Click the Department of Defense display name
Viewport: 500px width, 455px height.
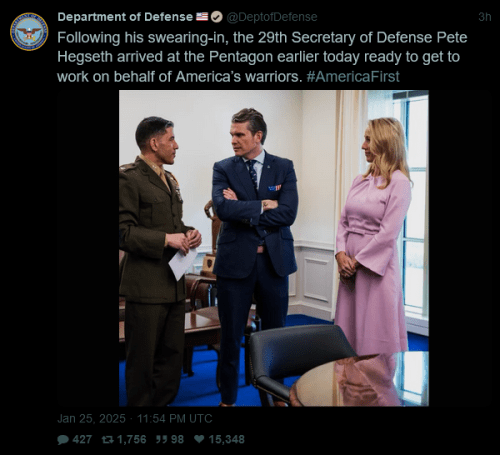[x=125, y=17]
